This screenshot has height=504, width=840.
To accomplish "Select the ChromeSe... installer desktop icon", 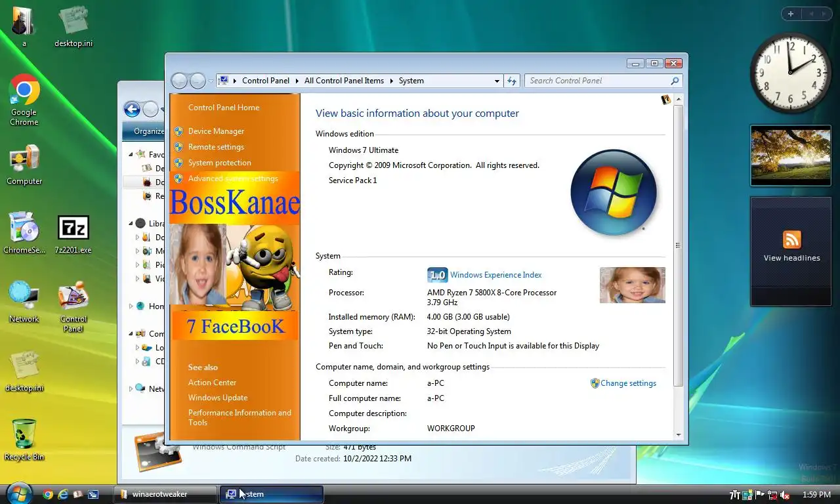I will [24, 233].
